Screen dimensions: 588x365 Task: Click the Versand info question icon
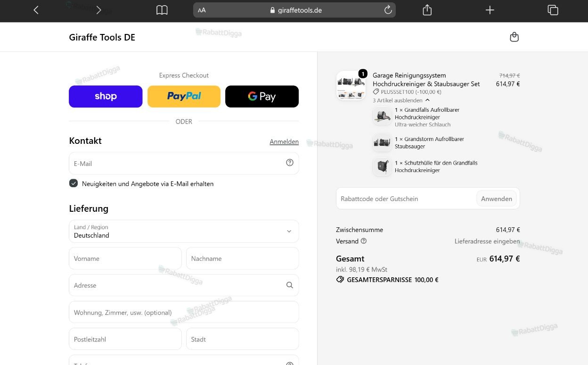coord(364,241)
